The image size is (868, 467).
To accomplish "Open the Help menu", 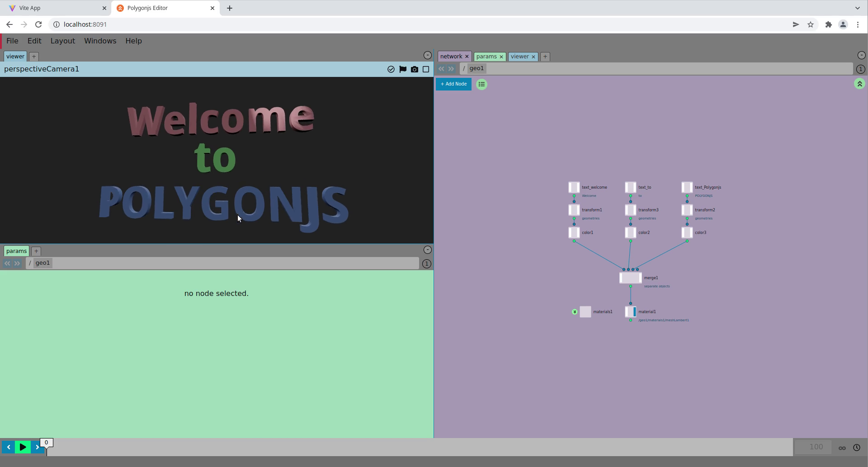I will pos(133,41).
